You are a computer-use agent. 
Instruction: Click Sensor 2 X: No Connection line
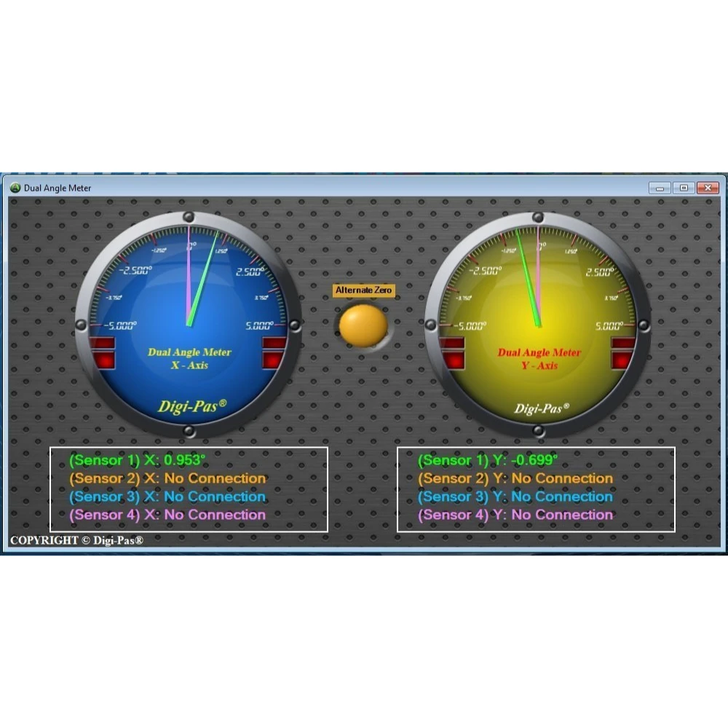click(x=167, y=478)
